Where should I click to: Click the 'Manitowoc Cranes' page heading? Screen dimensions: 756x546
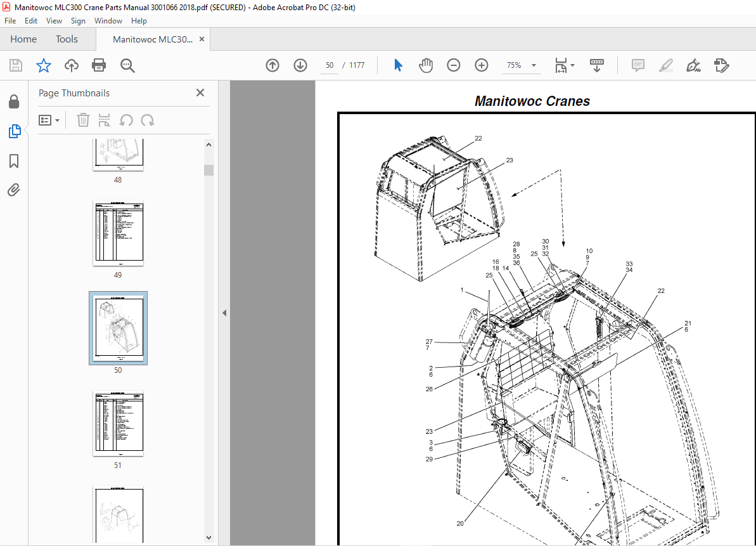pos(532,101)
